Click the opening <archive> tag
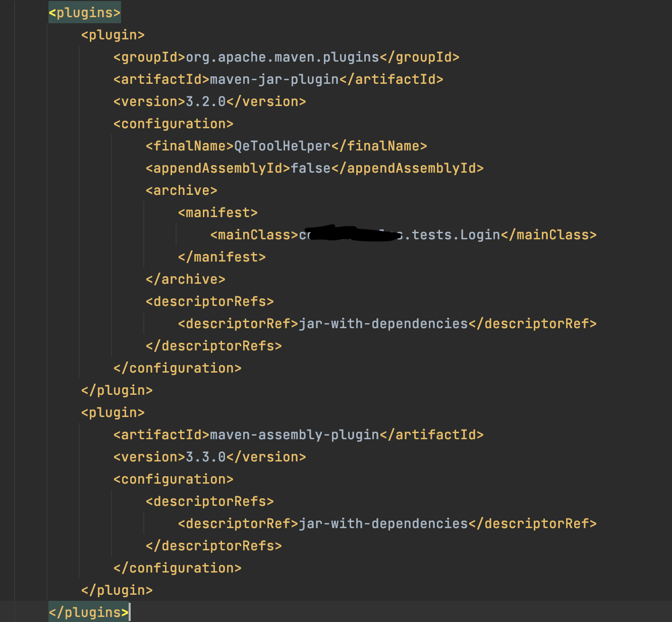This screenshot has height=622, width=672. [x=182, y=190]
